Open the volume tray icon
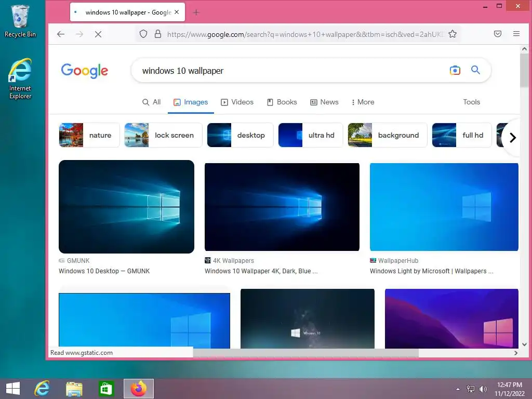 click(x=483, y=389)
